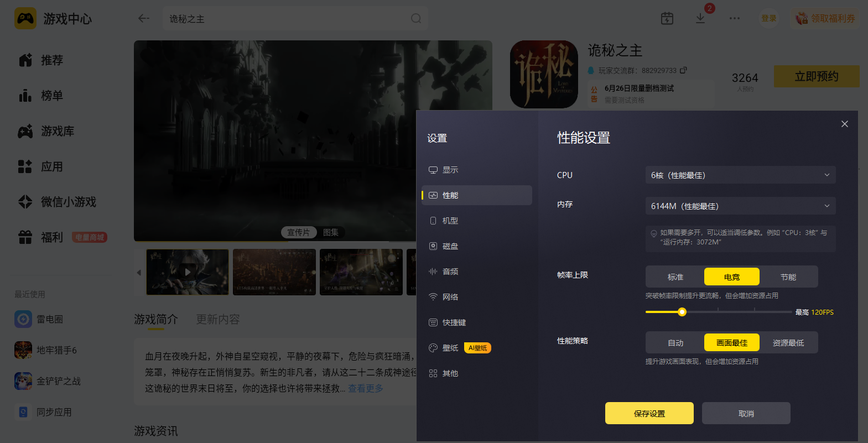Click the 领取福利券 coupon button
Image resolution: width=868 pixels, height=443 pixels.
click(825, 18)
